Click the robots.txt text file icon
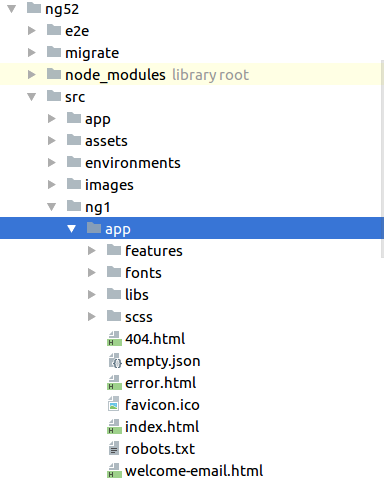Image resolution: width=384 pixels, height=484 pixels. [x=114, y=448]
